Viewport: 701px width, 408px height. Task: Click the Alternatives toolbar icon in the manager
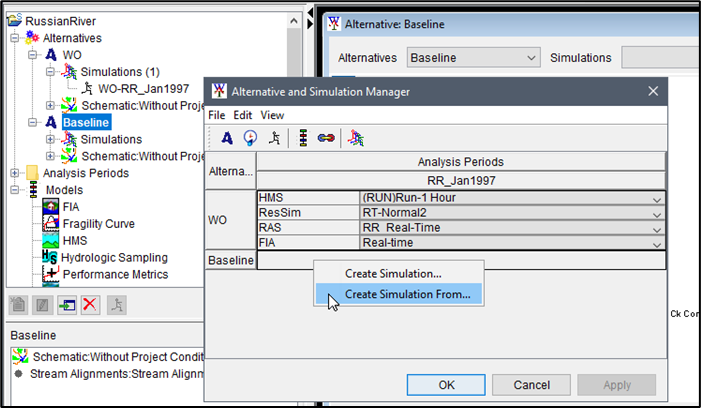tap(227, 138)
